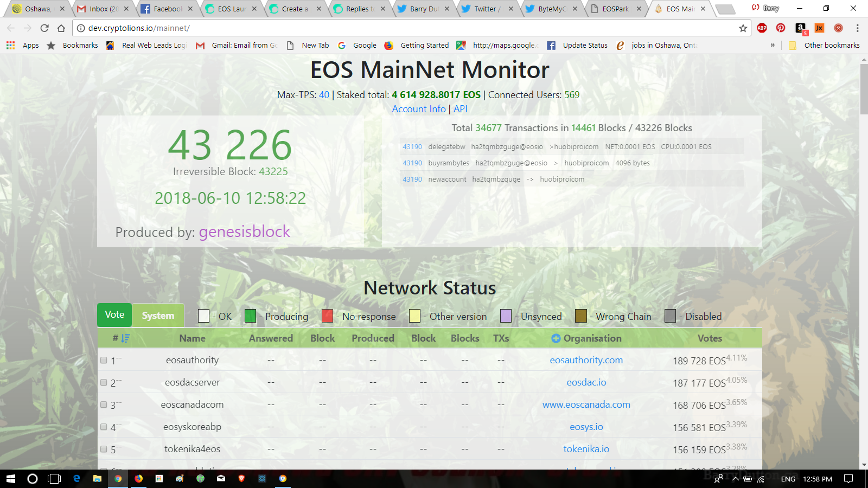The image size is (868, 488).
Task: Open the Brave browser taskbar icon
Action: (241, 479)
